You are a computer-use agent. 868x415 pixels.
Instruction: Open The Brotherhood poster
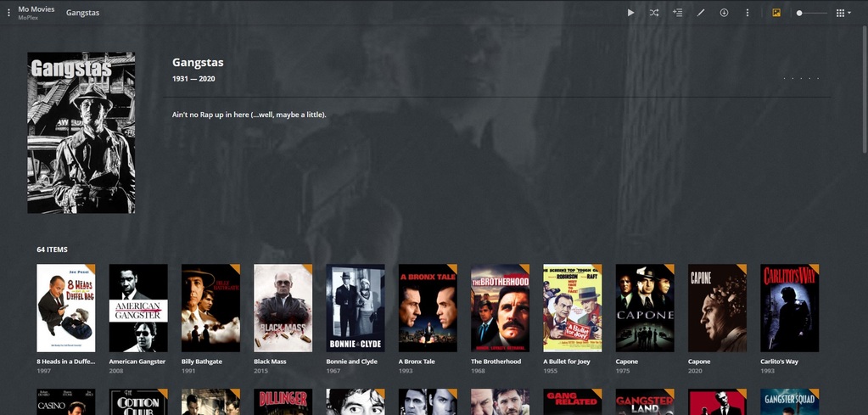501,308
